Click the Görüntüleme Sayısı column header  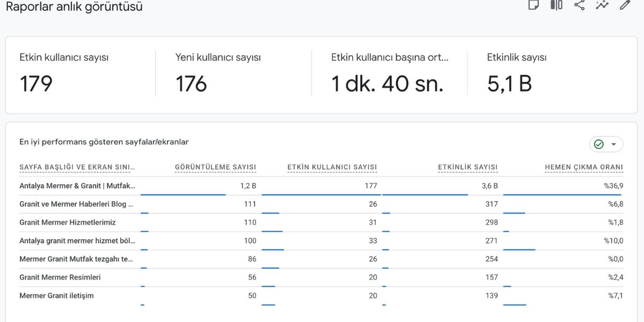[215, 167]
